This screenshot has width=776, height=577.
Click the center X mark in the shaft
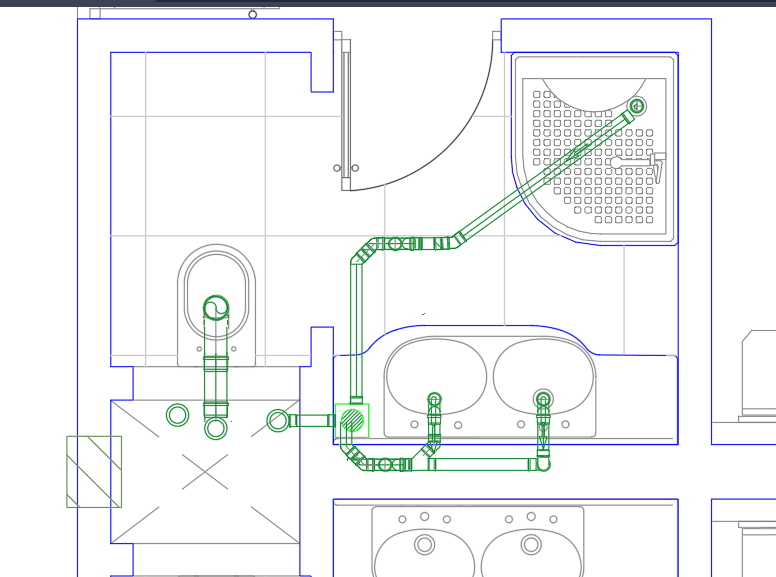click(x=205, y=472)
